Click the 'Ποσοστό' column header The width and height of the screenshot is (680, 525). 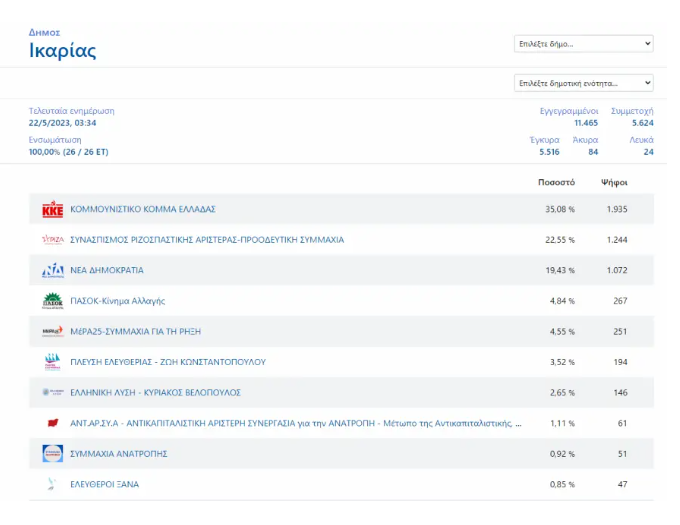click(556, 183)
